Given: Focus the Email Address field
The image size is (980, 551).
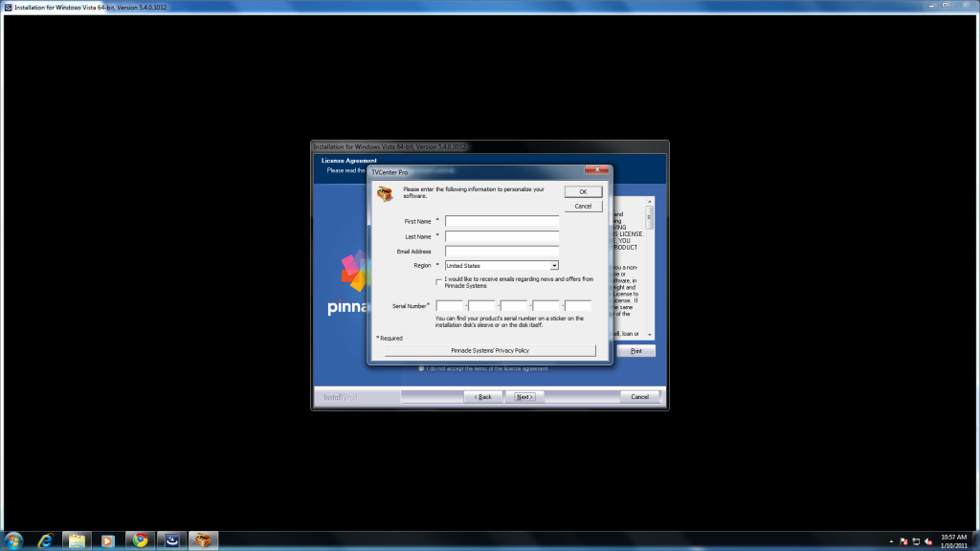Looking at the screenshot, I should coord(501,252).
